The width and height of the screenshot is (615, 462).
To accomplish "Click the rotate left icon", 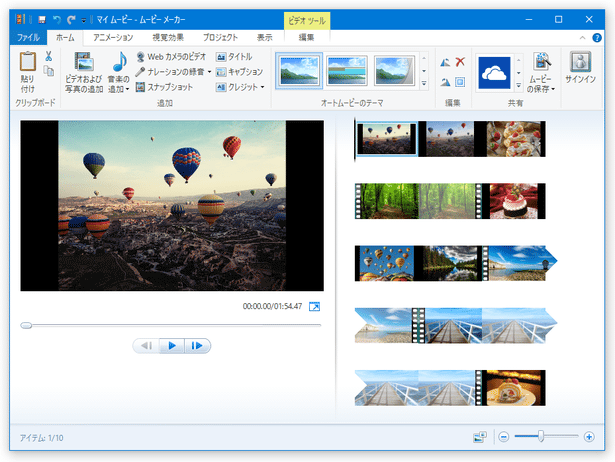I will 445,62.
